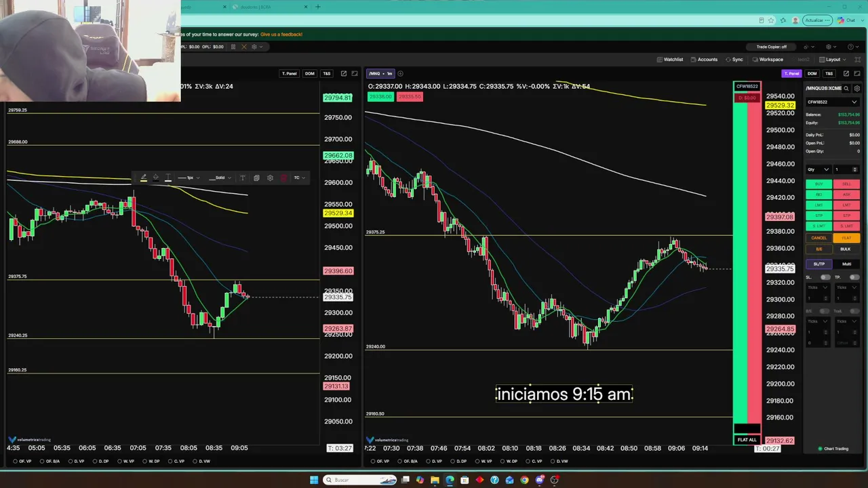Click T&S button in right chart header

829,73
